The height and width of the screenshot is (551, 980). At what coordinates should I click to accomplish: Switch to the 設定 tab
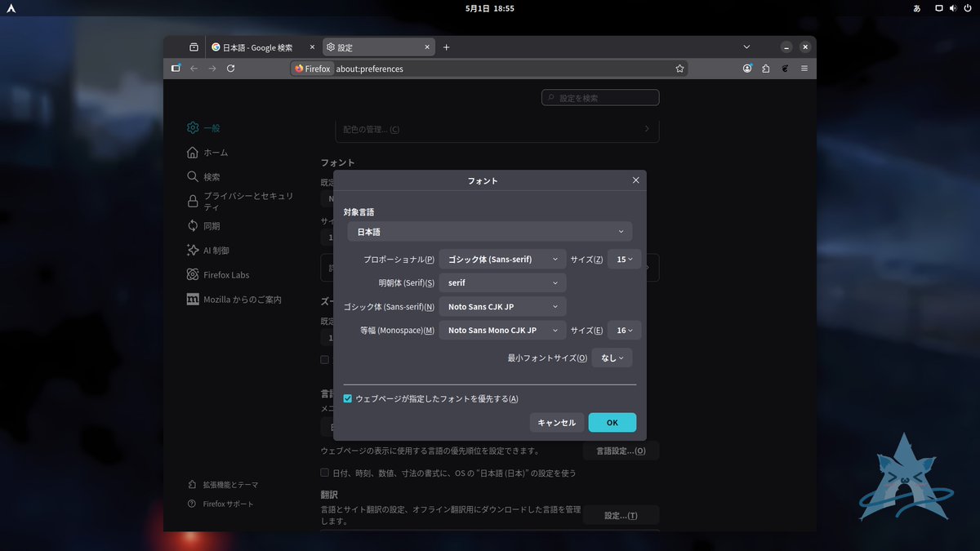point(379,47)
